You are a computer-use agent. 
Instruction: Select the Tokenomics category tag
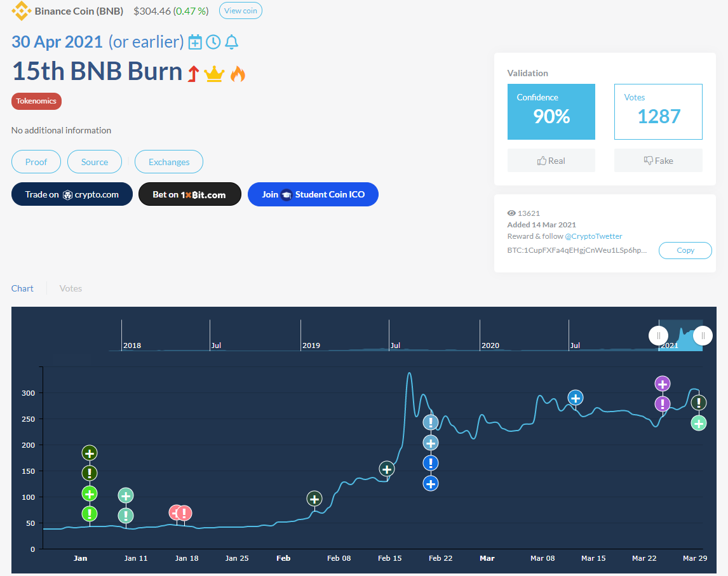pyautogui.click(x=36, y=101)
